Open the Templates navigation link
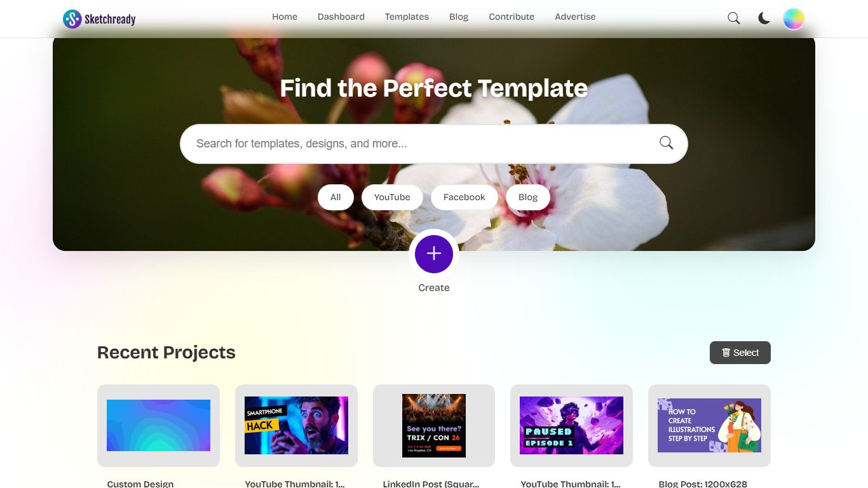 pos(407,17)
